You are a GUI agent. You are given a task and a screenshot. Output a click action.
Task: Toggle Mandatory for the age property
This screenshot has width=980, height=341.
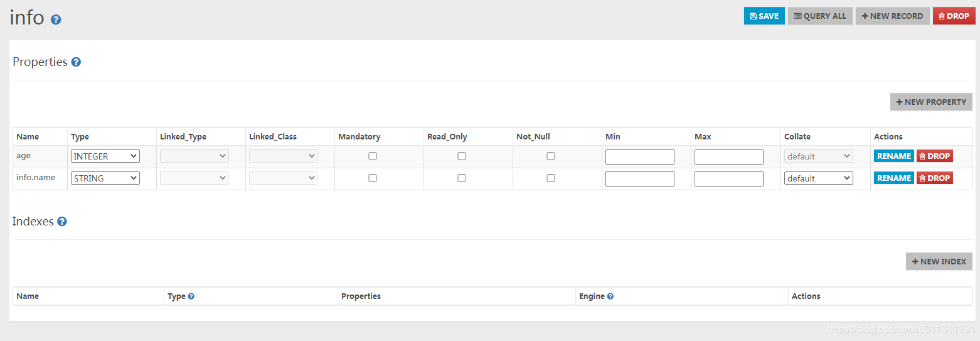click(x=373, y=156)
